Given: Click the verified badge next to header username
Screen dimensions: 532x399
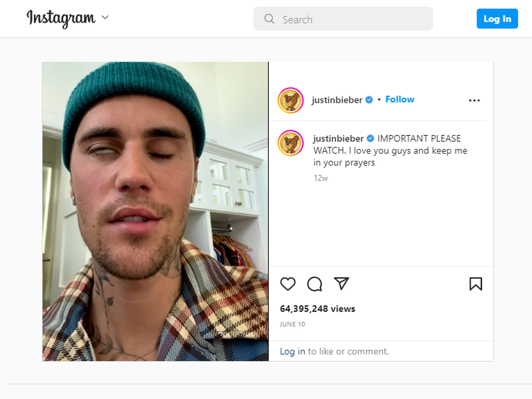Looking at the screenshot, I should coord(369,100).
